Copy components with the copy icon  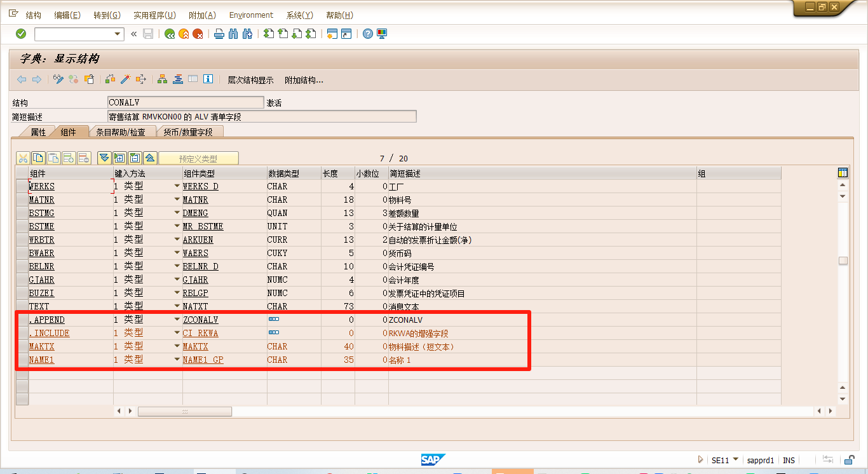pyautogui.click(x=37, y=158)
